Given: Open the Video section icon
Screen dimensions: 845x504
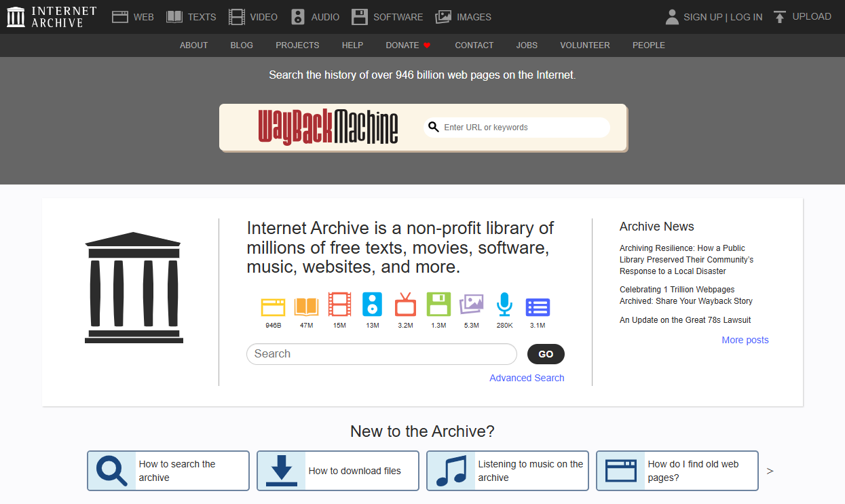Looking at the screenshot, I should click(236, 16).
